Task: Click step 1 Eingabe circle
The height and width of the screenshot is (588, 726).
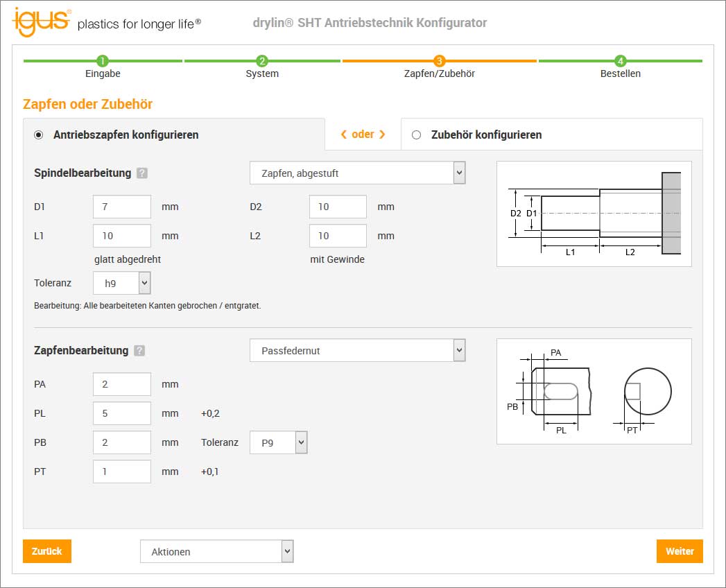Action: 103,61
